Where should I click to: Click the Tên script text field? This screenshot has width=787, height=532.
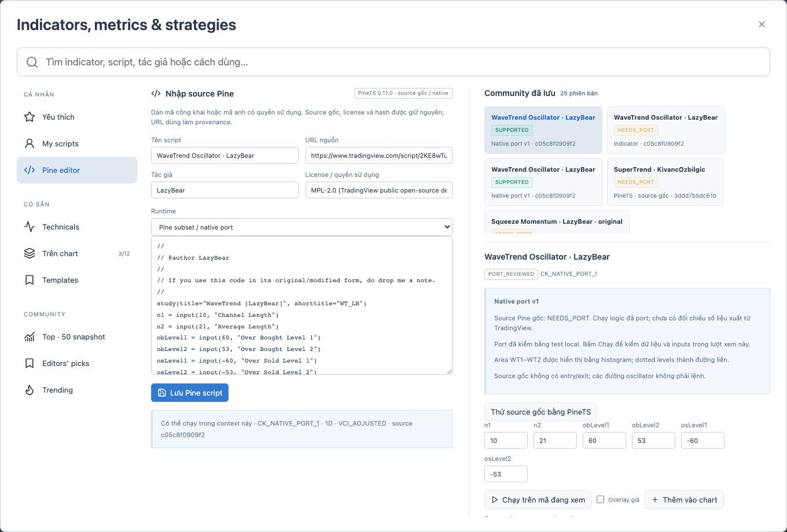225,156
